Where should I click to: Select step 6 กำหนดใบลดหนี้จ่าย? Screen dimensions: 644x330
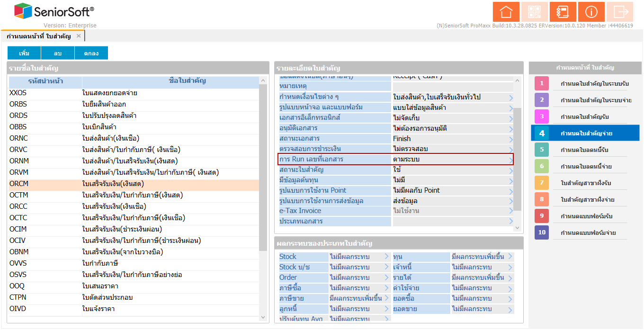585,167
